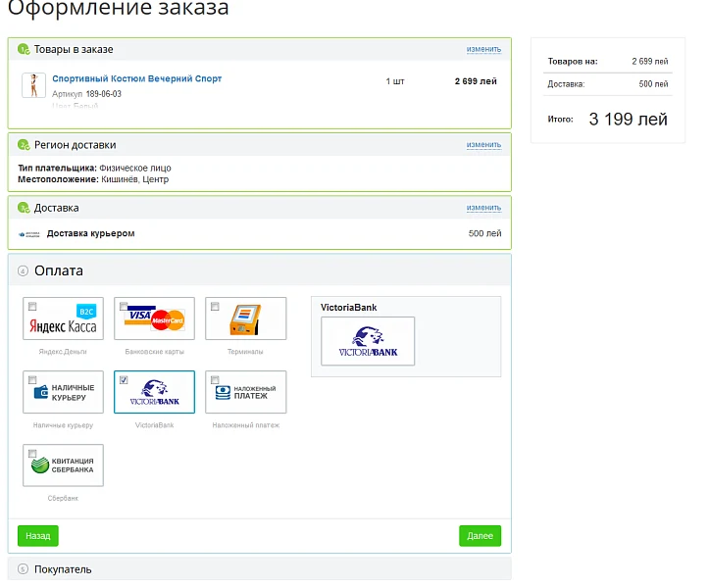Click the Оплата section header
The image size is (709, 588).
(x=260, y=270)
